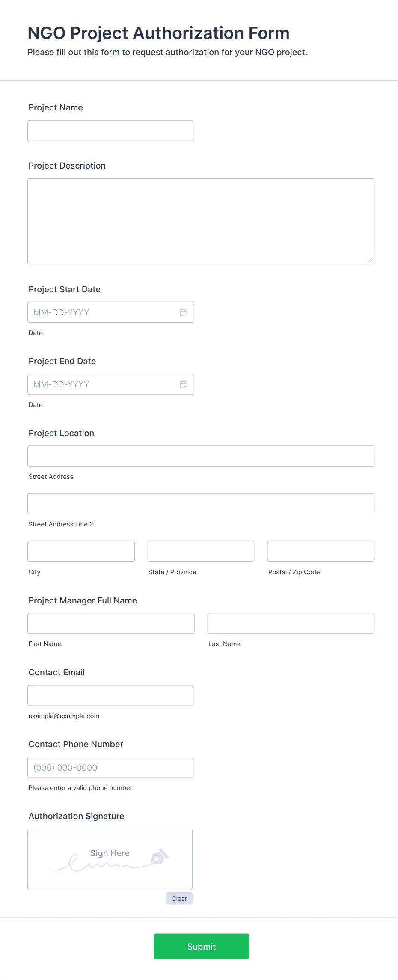Click the Contact Email input

(110, 695)
